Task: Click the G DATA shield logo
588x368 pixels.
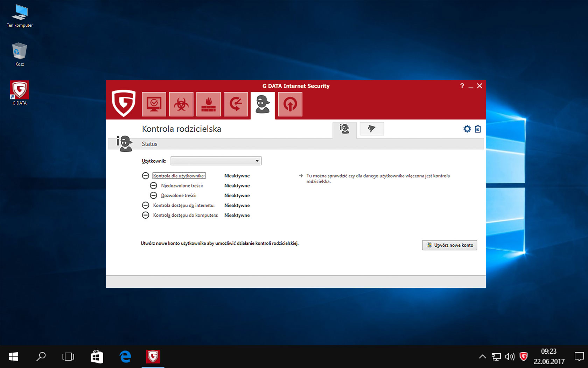Action: tap(124, 103)
